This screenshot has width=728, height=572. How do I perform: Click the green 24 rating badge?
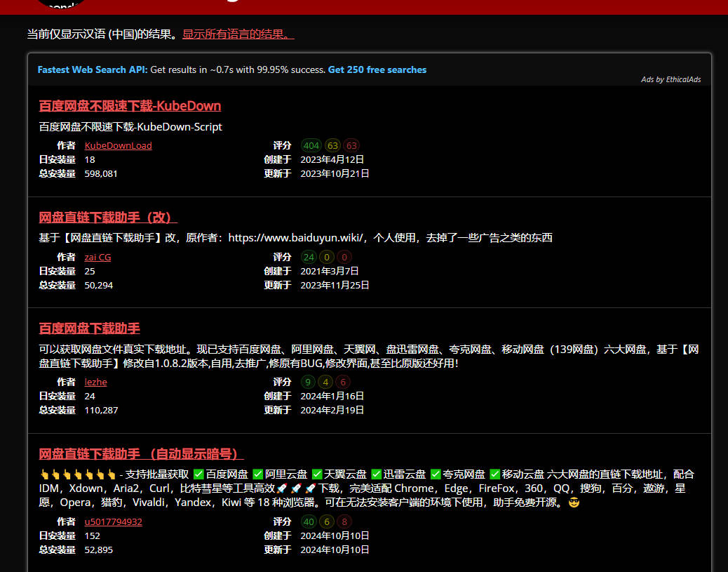pos(309,257)
